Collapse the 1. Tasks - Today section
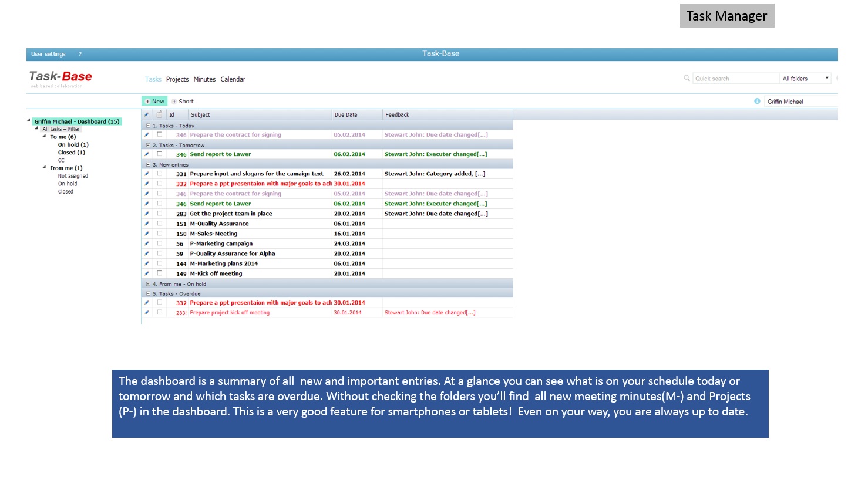The width and height of the screenshot is (868, 487). pyautogui.click(x=148, y=126)
